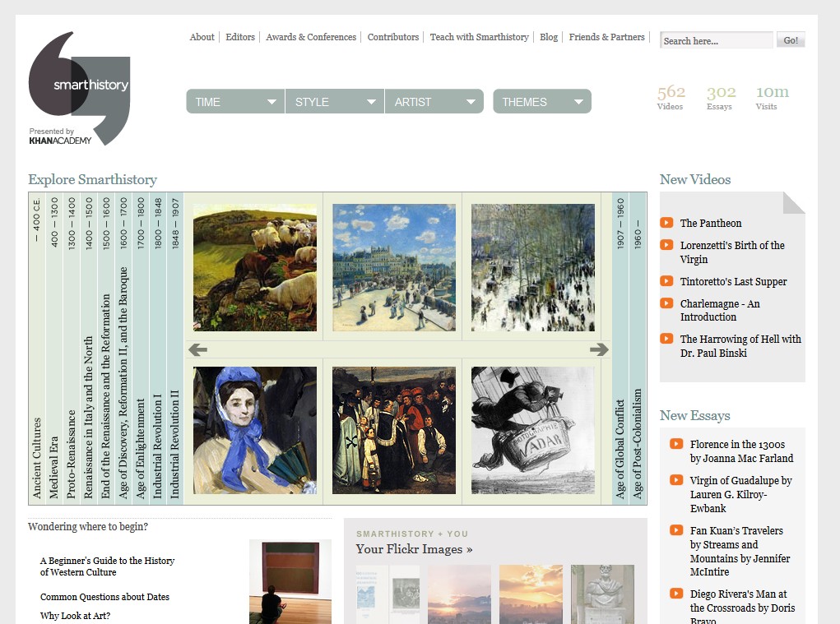Open the woman with blue bonnet thumbnail
Viewport: 840px width, 624px height.
(x=255, y=430)
